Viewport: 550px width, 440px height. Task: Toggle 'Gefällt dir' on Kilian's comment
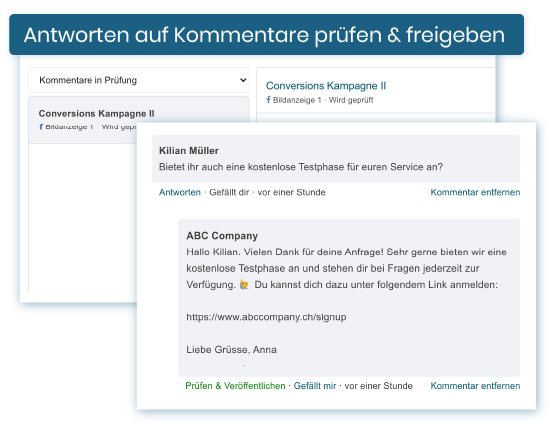pos(229,192)
